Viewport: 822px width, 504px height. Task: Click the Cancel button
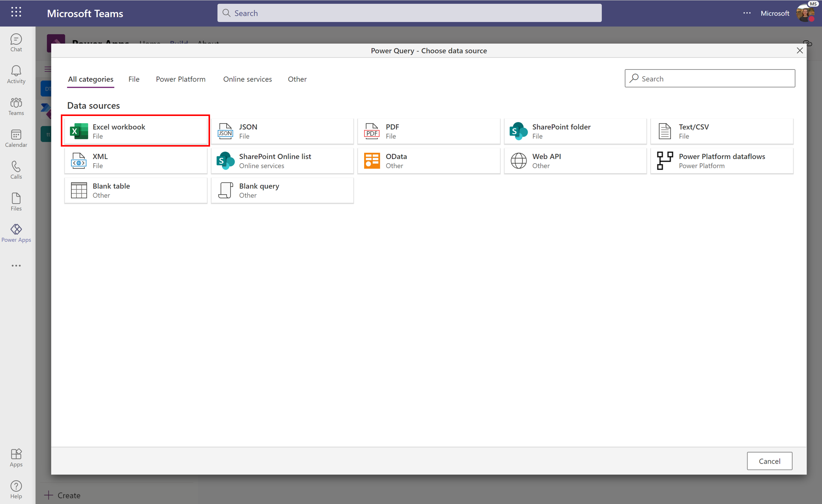769,461
